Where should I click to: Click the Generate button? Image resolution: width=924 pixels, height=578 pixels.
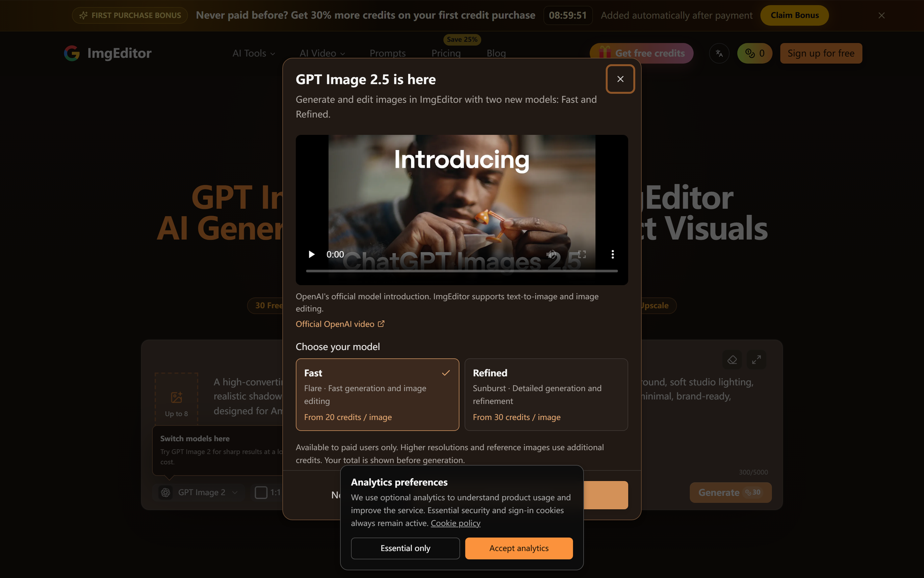730,493
